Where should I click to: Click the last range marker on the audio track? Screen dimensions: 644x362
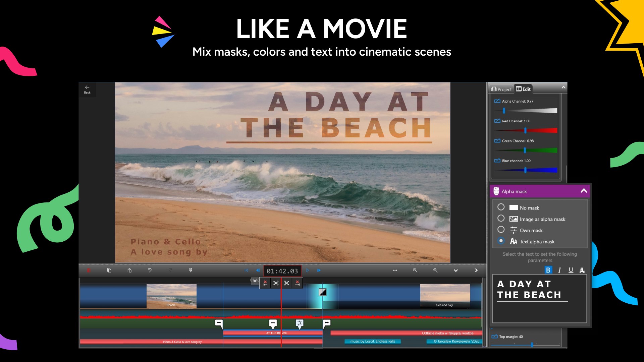coord(327,323)
